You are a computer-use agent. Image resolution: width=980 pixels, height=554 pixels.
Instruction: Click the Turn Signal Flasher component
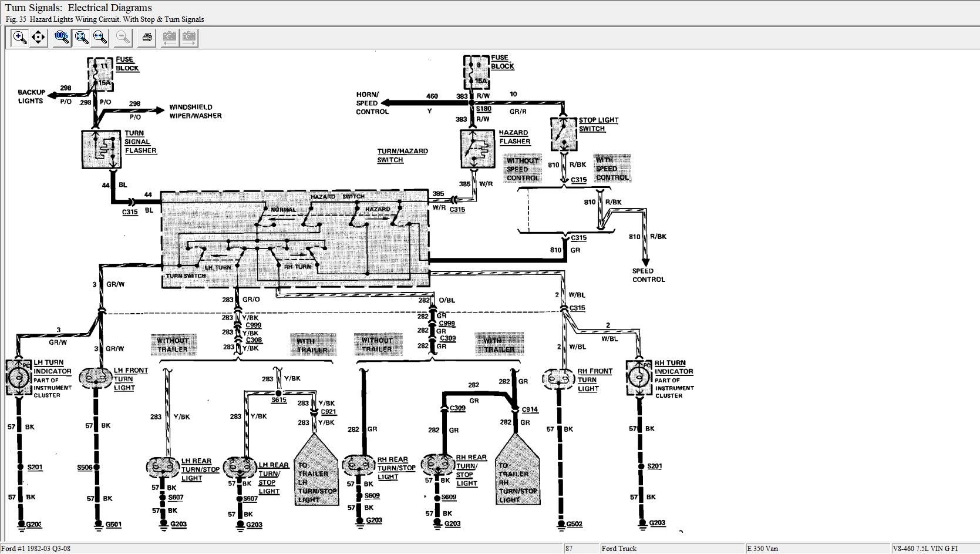pos(100,149)
